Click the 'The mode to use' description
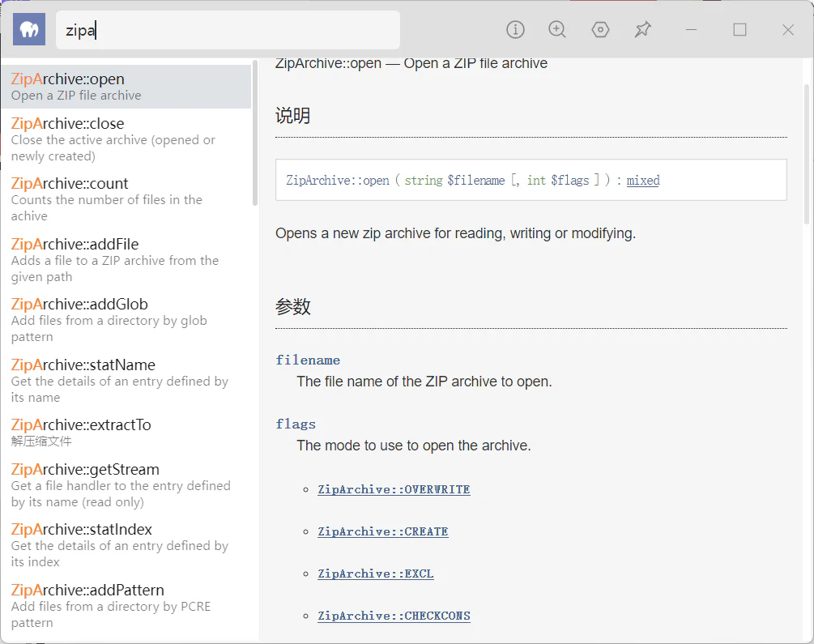Viewport: 814px width, 644px height. 414,445
